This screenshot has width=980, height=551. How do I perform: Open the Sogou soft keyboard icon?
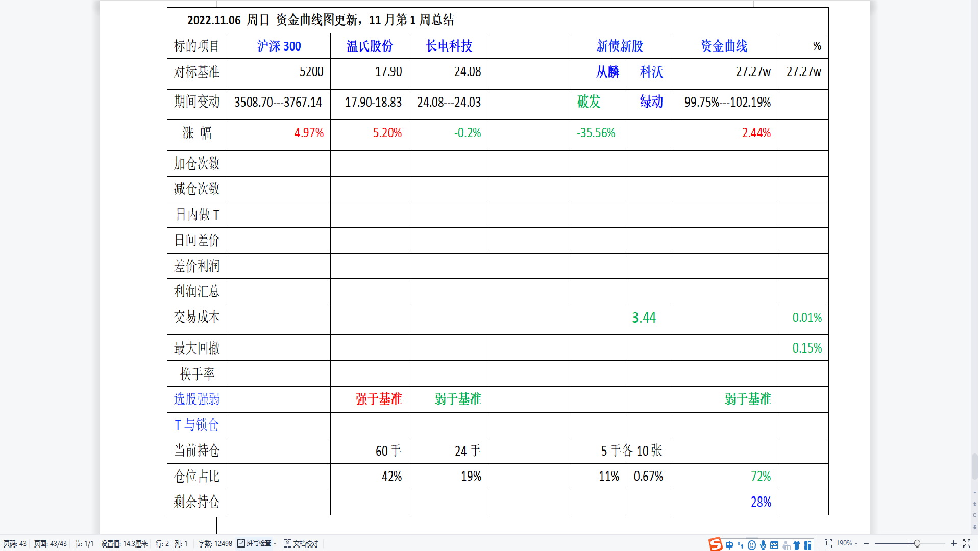[x=774, y=545]
